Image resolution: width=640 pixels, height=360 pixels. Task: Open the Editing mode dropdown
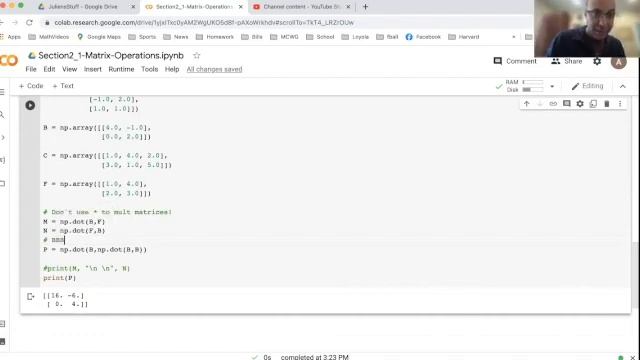[587, 86]
